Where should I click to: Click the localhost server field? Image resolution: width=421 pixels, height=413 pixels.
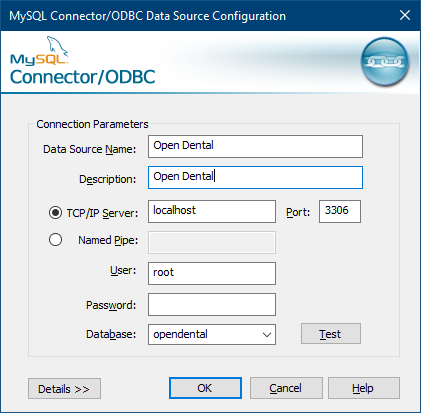pyautogui.click(x=212, y=211)
